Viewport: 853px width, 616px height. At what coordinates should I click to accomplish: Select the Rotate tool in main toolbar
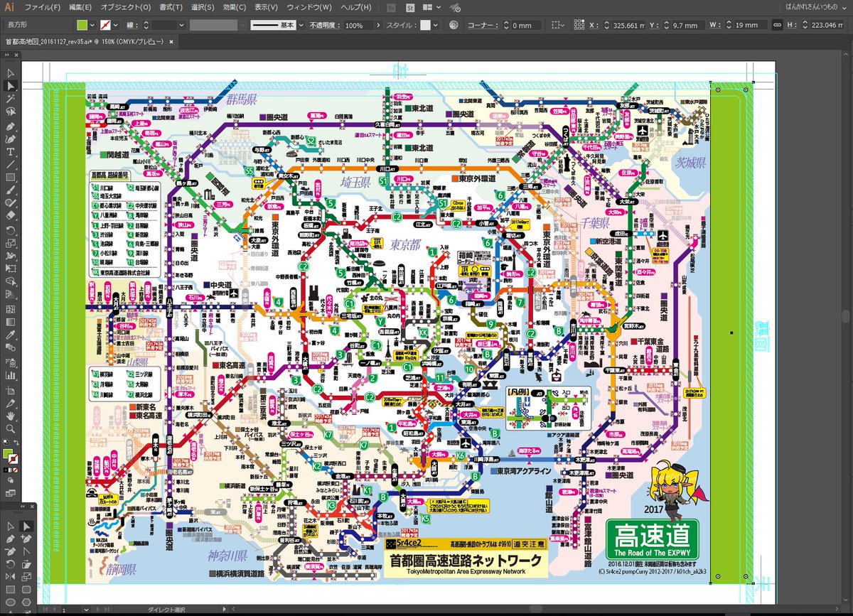pyautogui.click(x=11, y=229)
